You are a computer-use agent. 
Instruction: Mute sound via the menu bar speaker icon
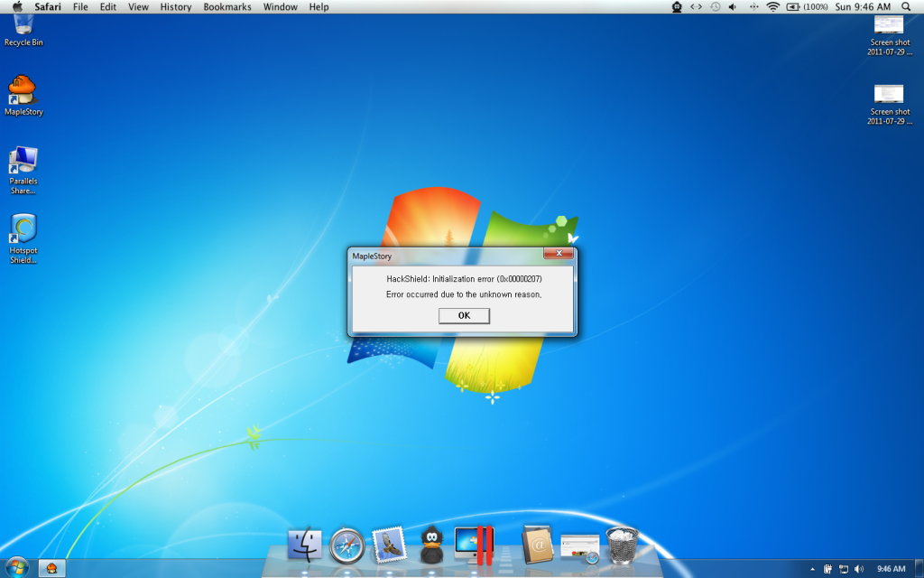click(731, 7)
